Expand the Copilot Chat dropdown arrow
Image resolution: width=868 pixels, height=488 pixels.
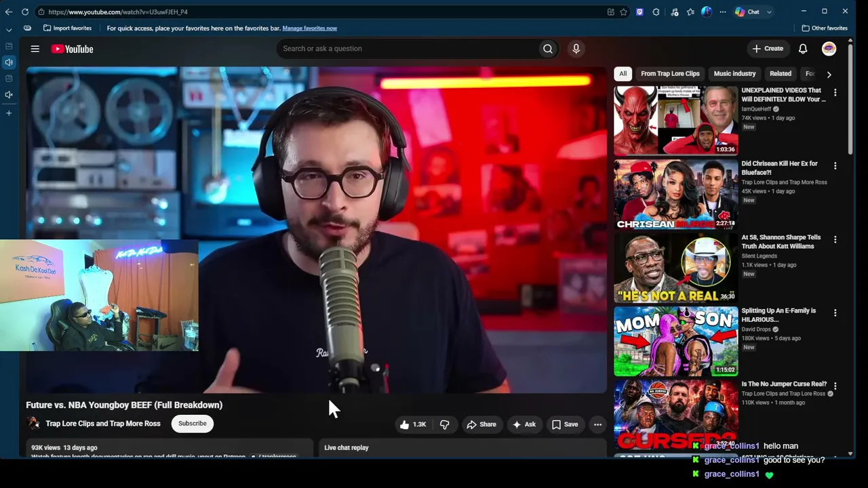pos(769,12)
